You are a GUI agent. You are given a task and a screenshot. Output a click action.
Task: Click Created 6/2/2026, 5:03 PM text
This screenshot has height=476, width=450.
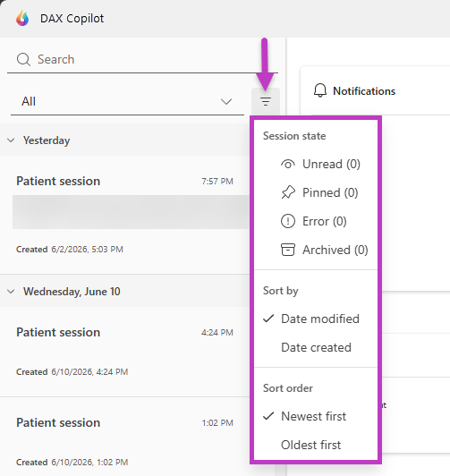pyautogui.click(x=70, y=250)
